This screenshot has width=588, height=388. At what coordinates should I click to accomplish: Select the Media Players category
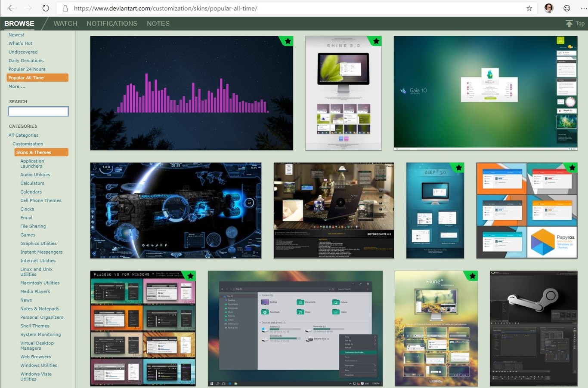35,292
